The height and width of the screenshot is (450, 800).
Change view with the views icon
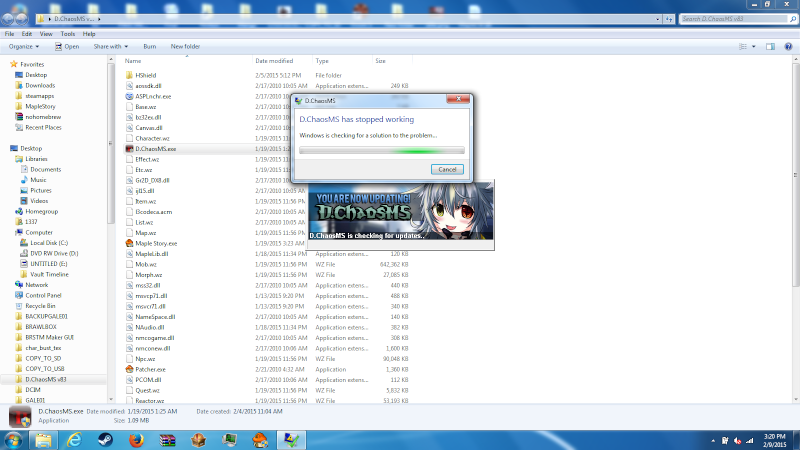(x=743, y=46)
